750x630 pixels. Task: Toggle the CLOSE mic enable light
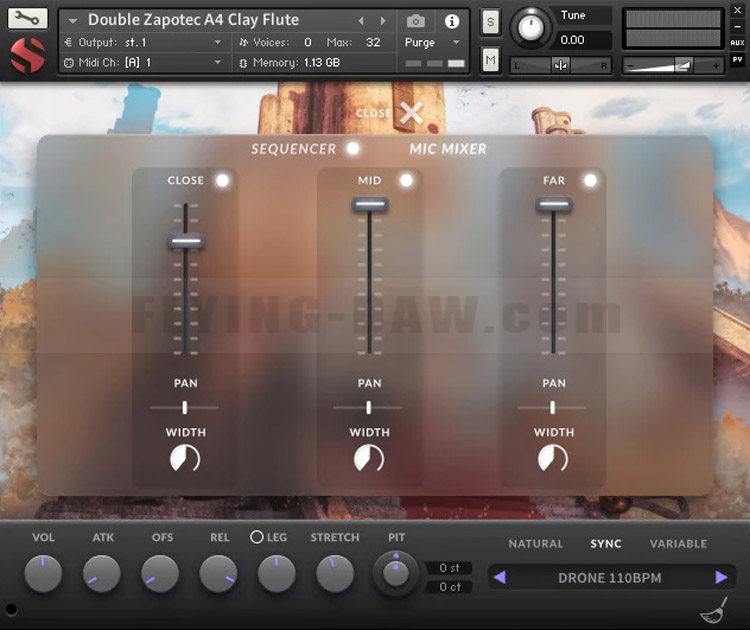coord(222,180)
